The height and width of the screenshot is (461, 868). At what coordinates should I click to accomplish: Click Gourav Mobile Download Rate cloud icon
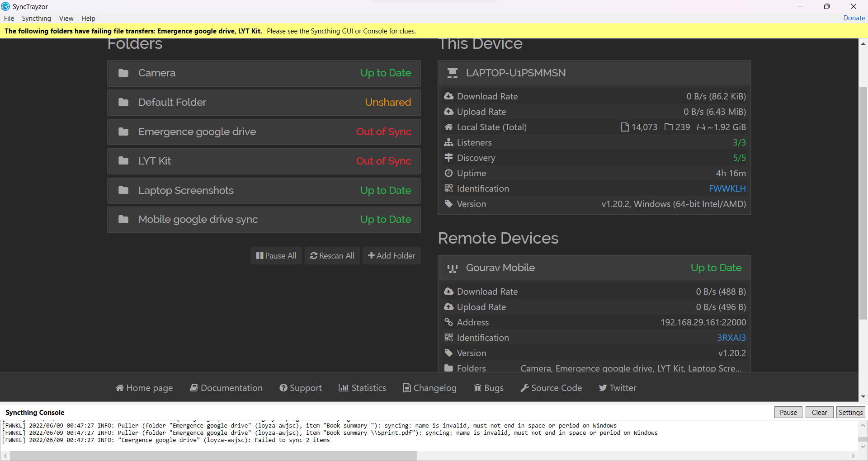[448, 292]
